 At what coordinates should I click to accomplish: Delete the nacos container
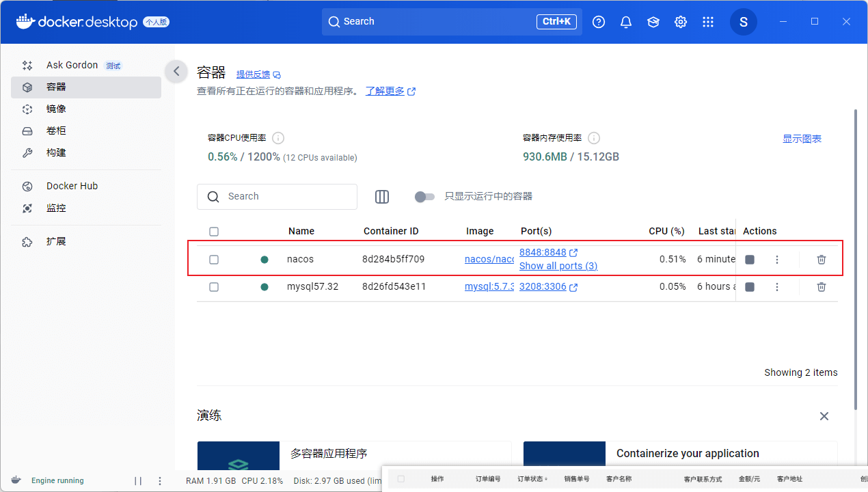[822, 260]
